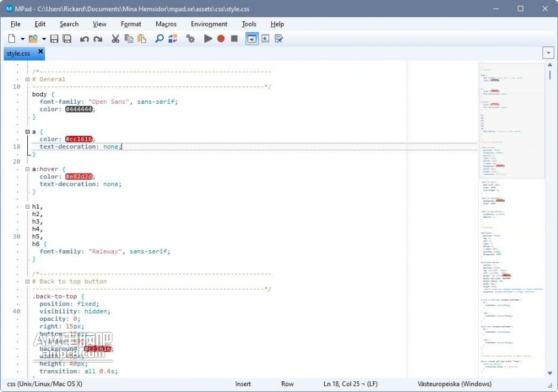Open the Macros menu
Image resolution: width=558 pixels, height=392 pixels.
click(x=166, y=24)
